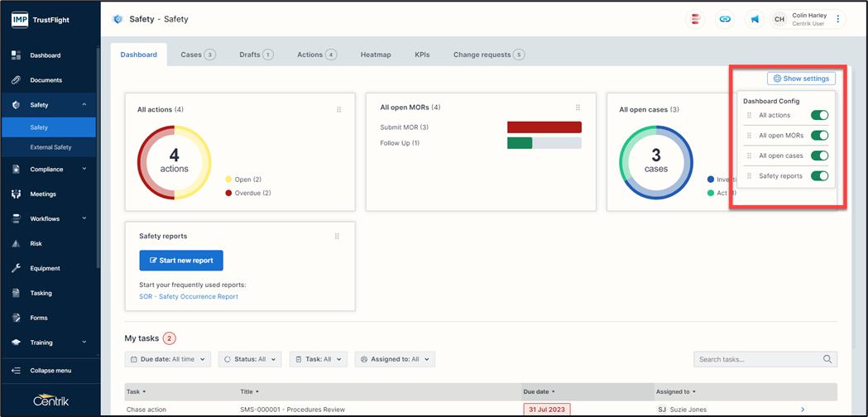Open the Due date filter dropdown
Screen dimensions: 868x417
point(167,359)
